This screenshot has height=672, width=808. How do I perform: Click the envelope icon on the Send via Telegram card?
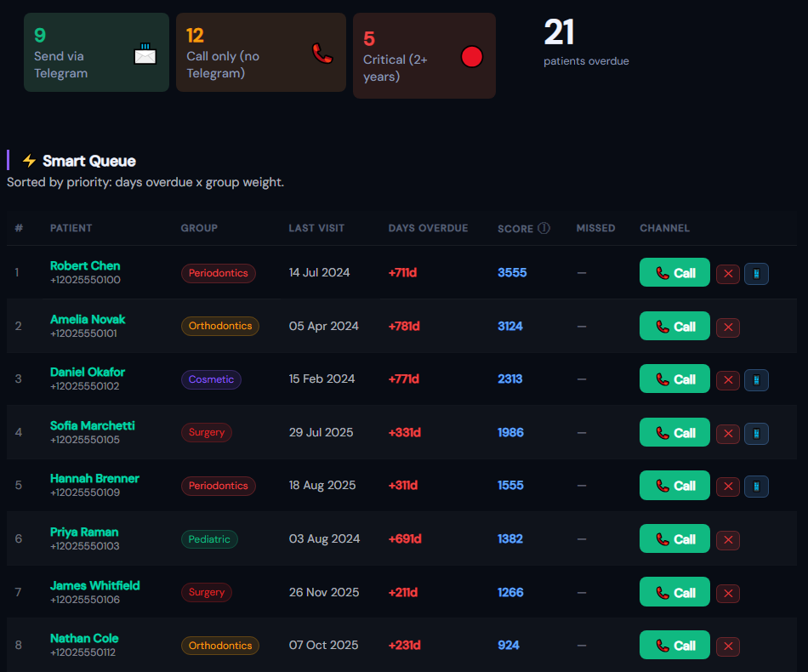pos(145,54)
